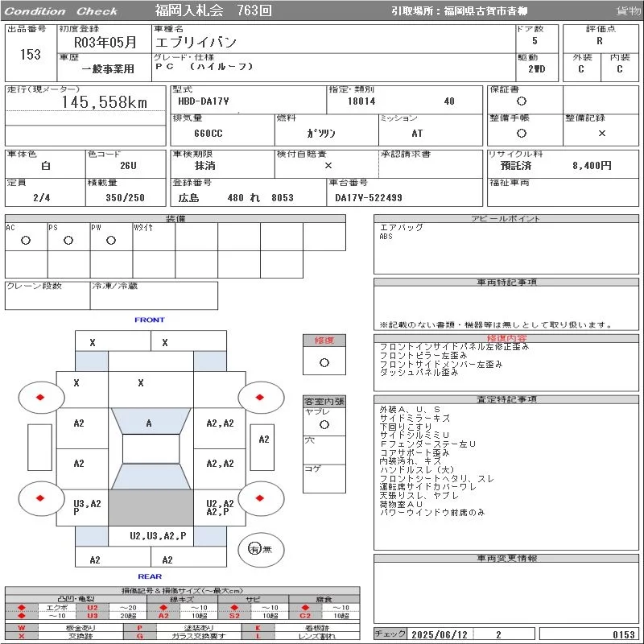Click the red S2 legend symbol
Viewport: 644px width, 644px height.
[234, 615]
